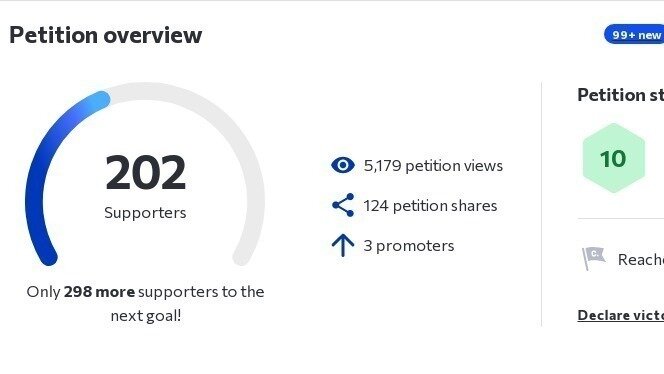The width and height of the screenshot is (664, 374).
Task: Click the Petition overview heading
Action: coord(105,35)
